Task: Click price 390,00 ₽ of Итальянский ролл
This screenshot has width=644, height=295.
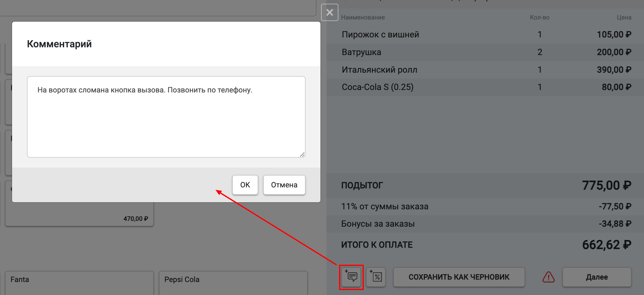Action: pos(614,70)
